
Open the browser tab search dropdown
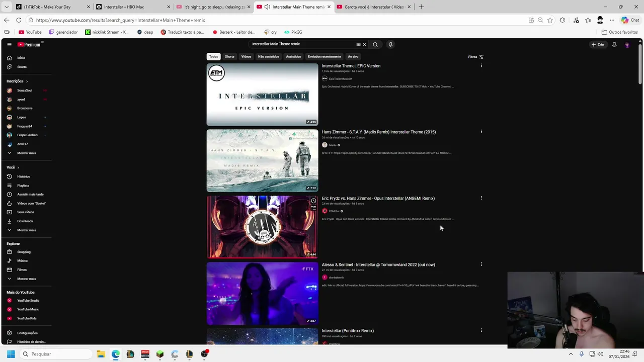pos(7,7)
